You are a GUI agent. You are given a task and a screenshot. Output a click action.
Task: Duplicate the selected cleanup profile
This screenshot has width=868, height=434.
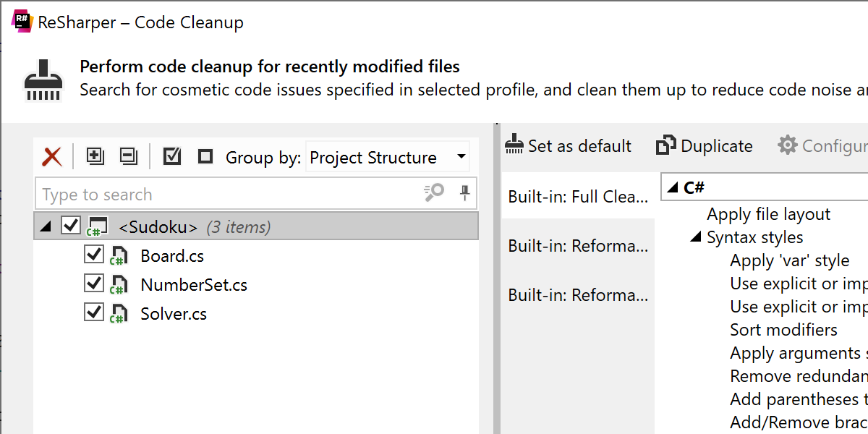pos(705,146)
